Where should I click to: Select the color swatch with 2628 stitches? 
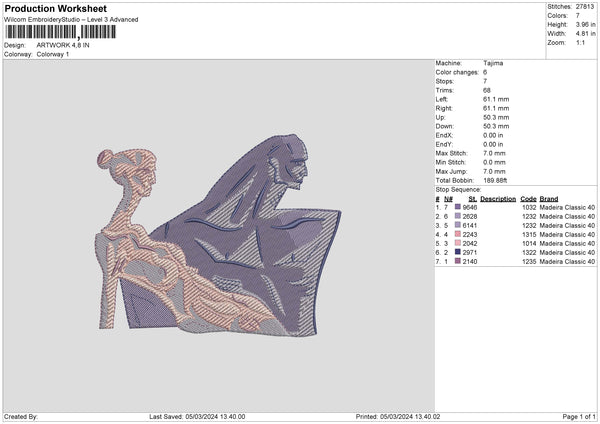point(458,216)
